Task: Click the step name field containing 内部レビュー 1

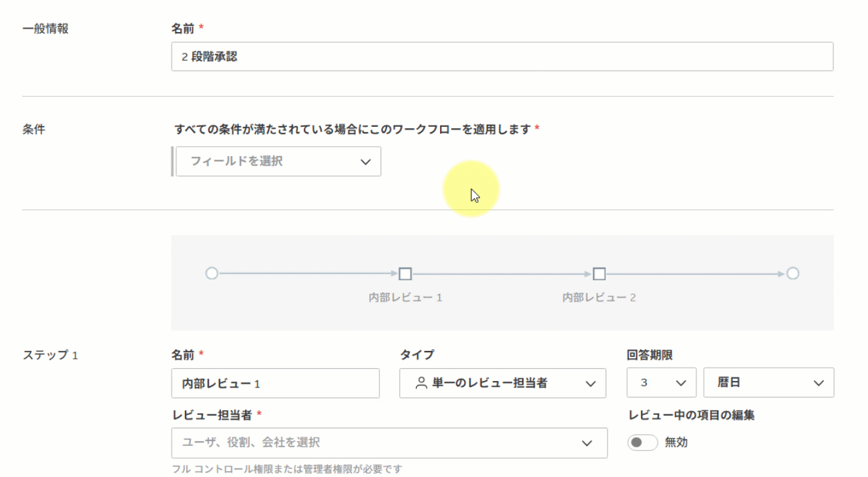Action: [275, 383]
